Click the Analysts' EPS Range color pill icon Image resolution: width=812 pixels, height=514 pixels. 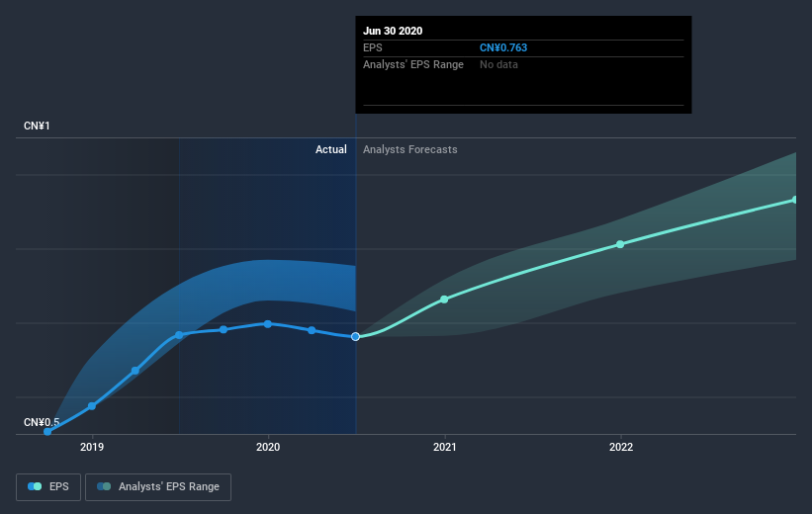click(104, 486)
